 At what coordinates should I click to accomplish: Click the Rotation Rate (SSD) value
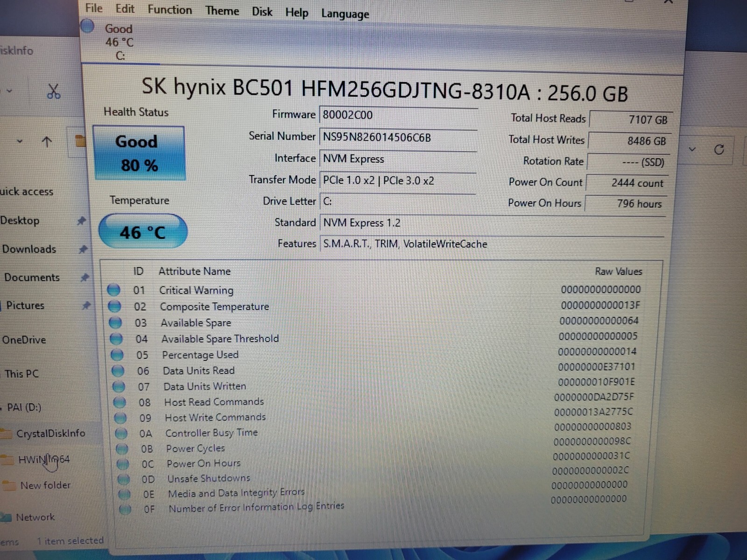coord(628,162)
